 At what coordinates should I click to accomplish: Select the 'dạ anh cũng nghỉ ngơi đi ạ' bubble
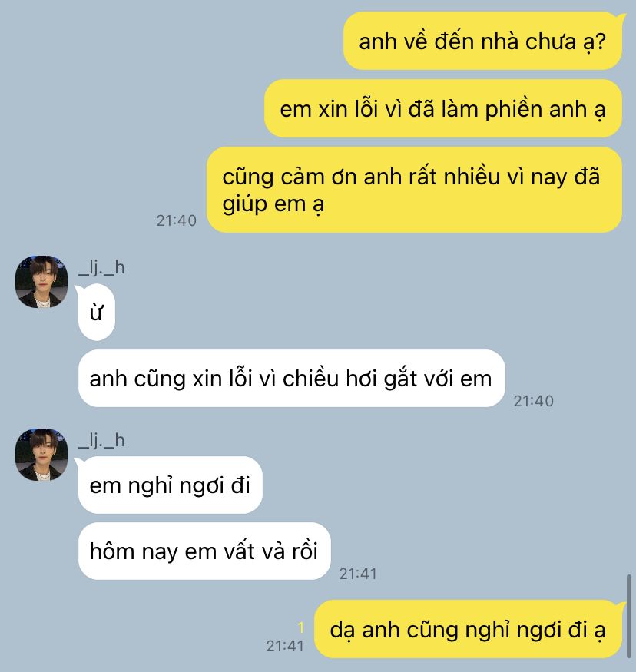[x=468, y=629]
